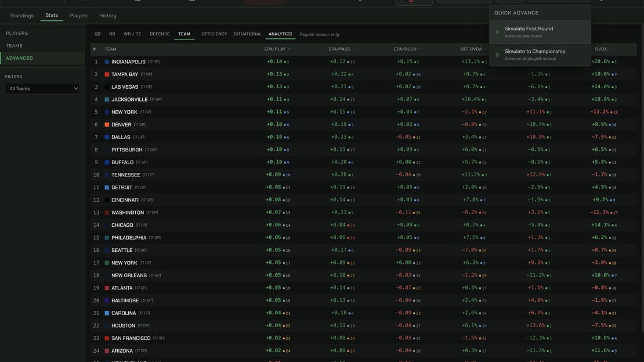Click the LAS VEGAS team name
Screen dimensions: 644x362
pyautogui.click(x=125, y=87)
